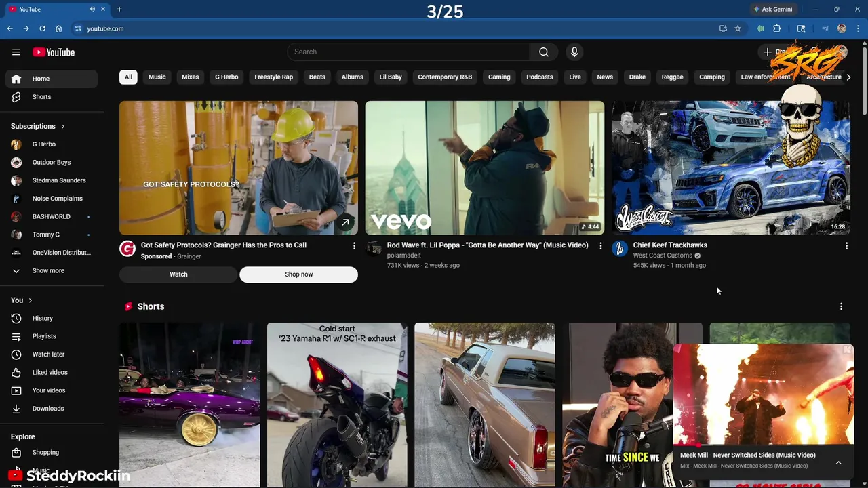Viewport: 868px width, 488px height.
Task: Open the G Herbo subscription channel
Action: pos(52,144)
